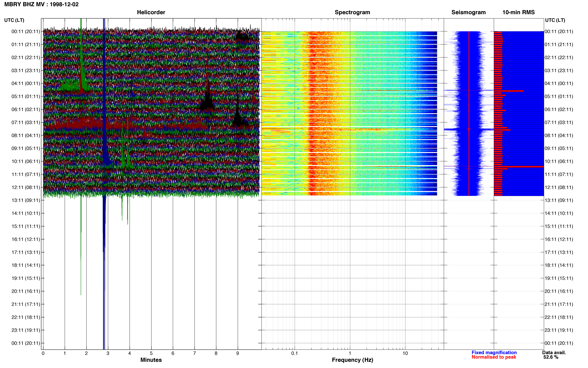
Task: Click the left time label '13:11 (09:11)'
Action: coord(26,200)
